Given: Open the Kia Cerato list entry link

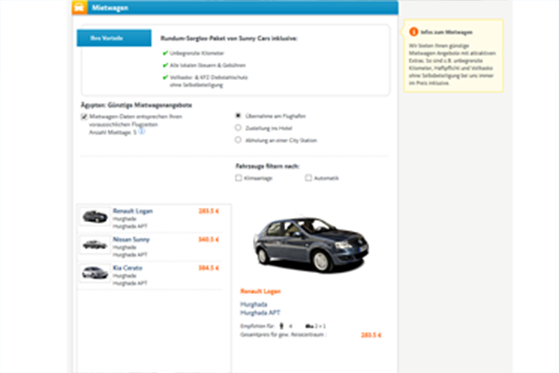Looking at the screenshot, I should click(128, 268).
